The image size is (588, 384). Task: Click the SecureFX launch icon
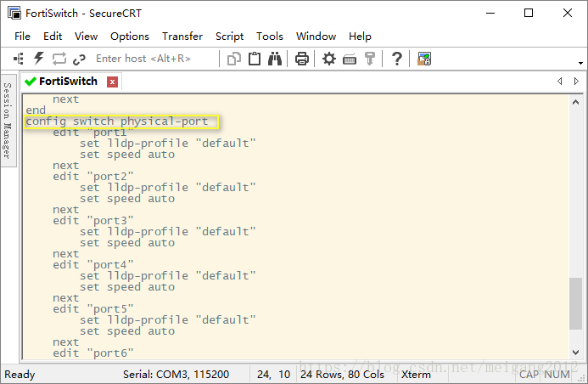pos(424,59)
